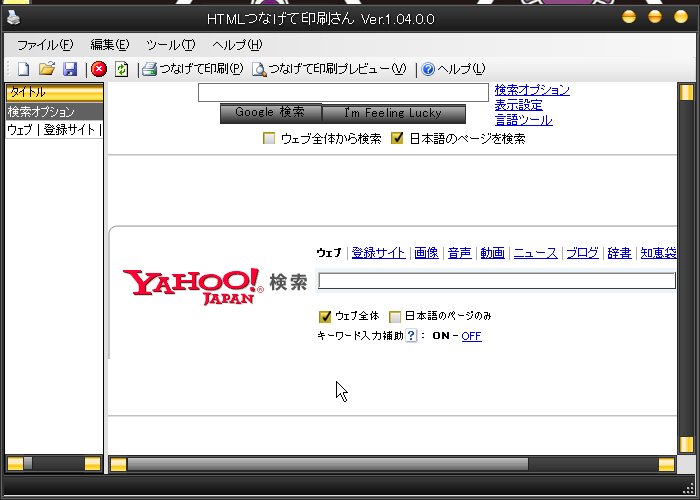The width and height of the screenshot is (700, 500).
Task: Click the I'm Feeling Lucky button
Action: [x=393, y=113]
